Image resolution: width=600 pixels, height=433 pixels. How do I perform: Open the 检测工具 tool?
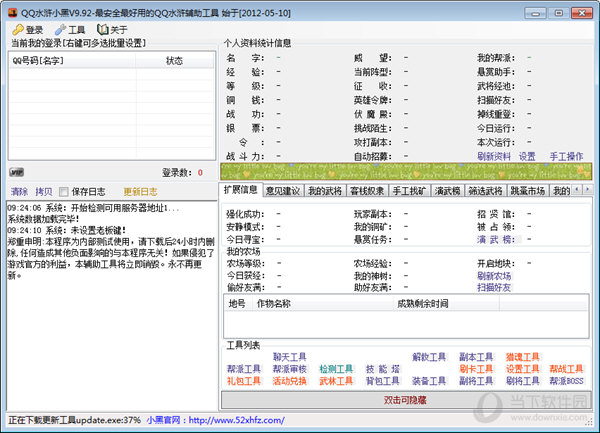(336, 369)
